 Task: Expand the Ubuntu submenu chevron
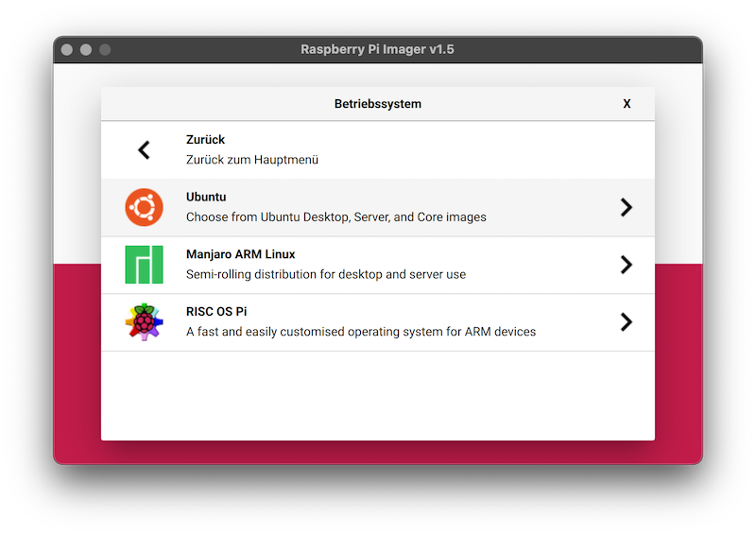click(626, 207)
